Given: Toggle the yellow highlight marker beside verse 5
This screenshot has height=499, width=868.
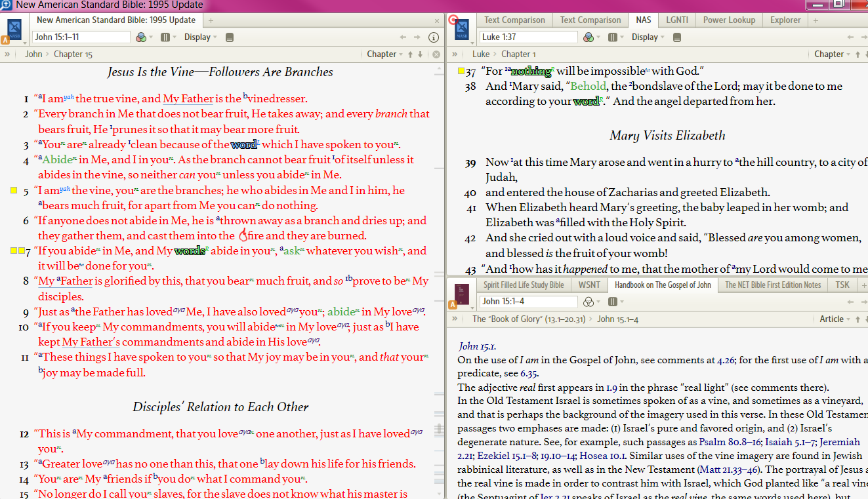Looking at the screenshot, I should (14, 191).
